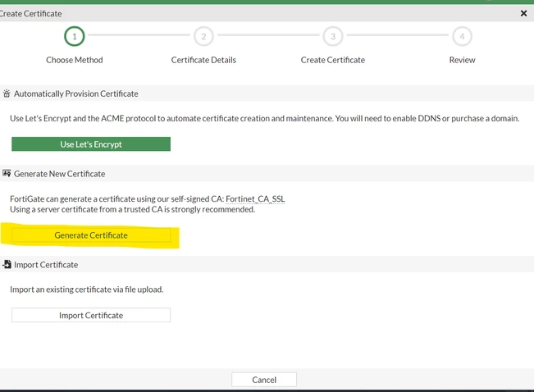This screenshot has width=534, height=392.
Task: Close the Create Certificate dialog
Action: 524,13
